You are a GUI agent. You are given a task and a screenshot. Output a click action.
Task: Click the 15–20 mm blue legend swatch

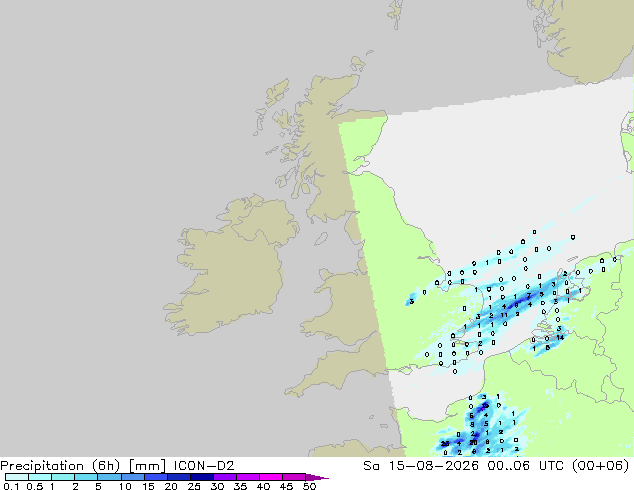(156, 477)
